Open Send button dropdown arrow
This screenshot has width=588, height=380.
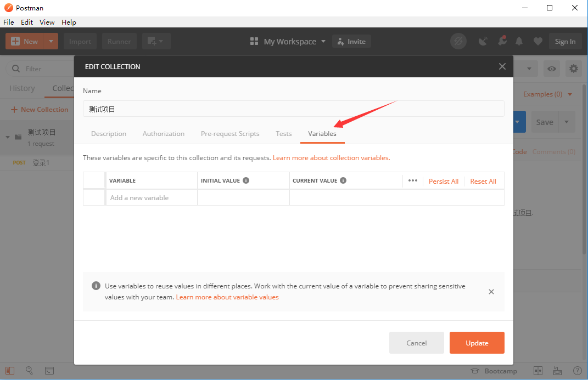click(518, 122)
